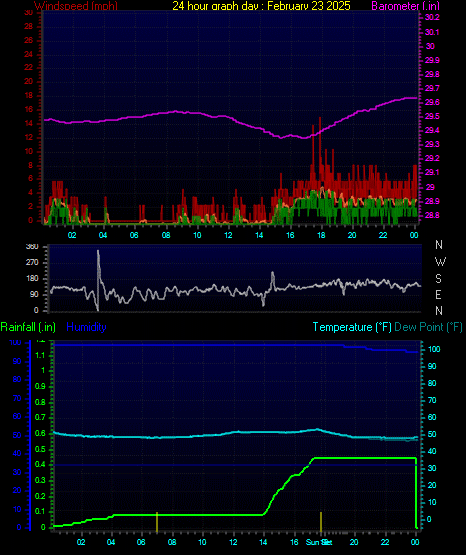Select the Humidity legend label
The height and width of the screenshot is (555, 466).
[86, 327]
